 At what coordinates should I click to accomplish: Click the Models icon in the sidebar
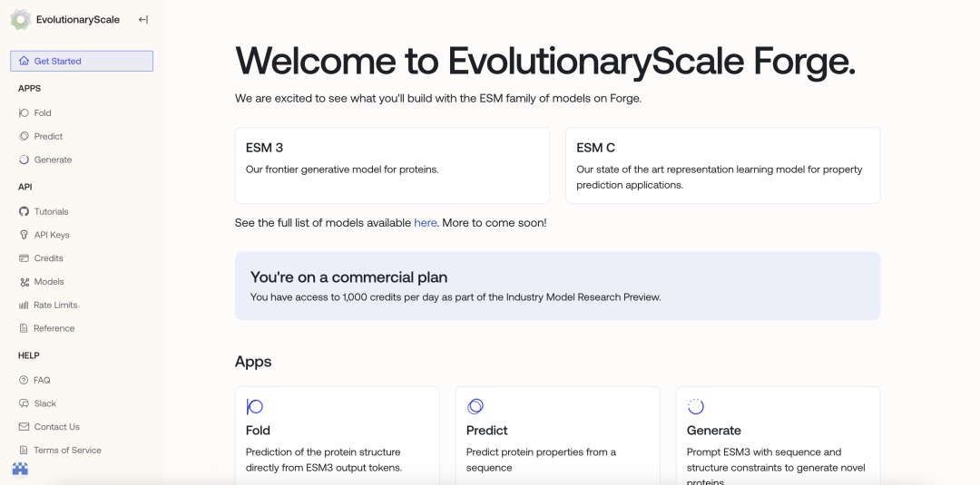[24, 282]
